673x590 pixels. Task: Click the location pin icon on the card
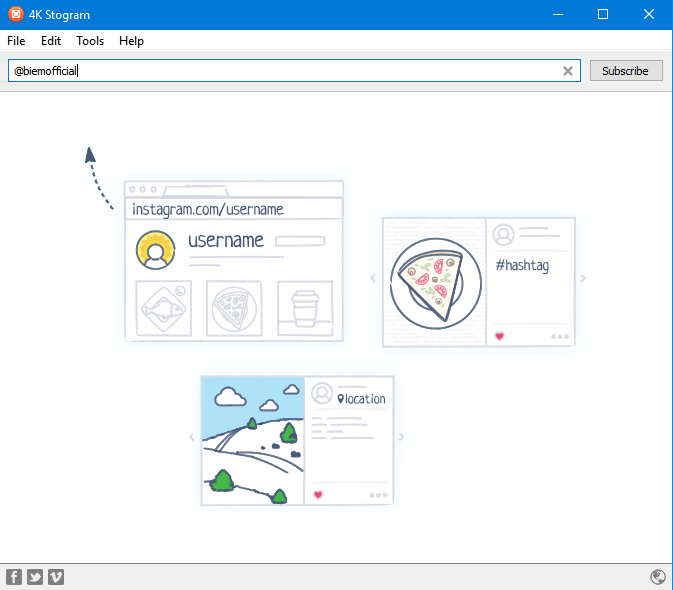[341, 399]
